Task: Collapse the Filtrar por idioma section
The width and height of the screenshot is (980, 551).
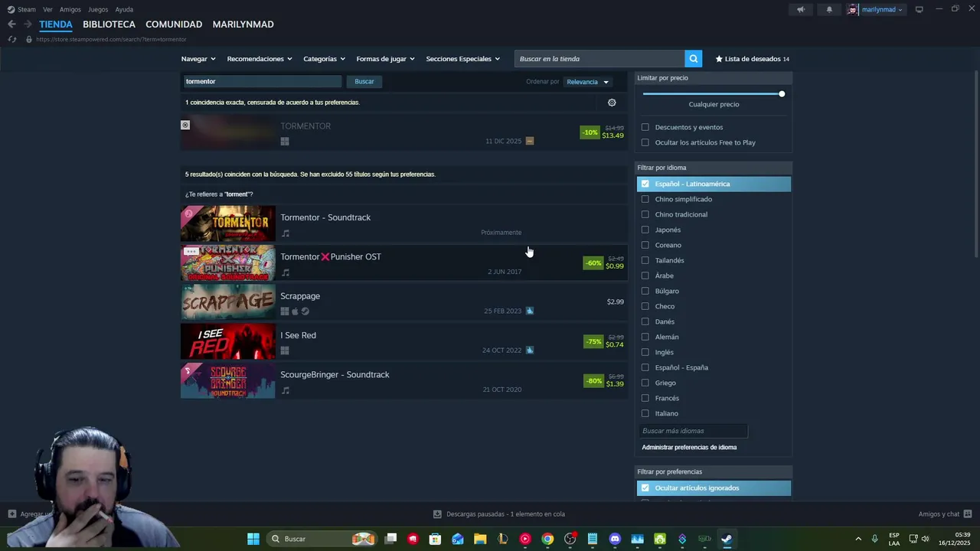Action: pyautogui.click(x=714, y=168)
